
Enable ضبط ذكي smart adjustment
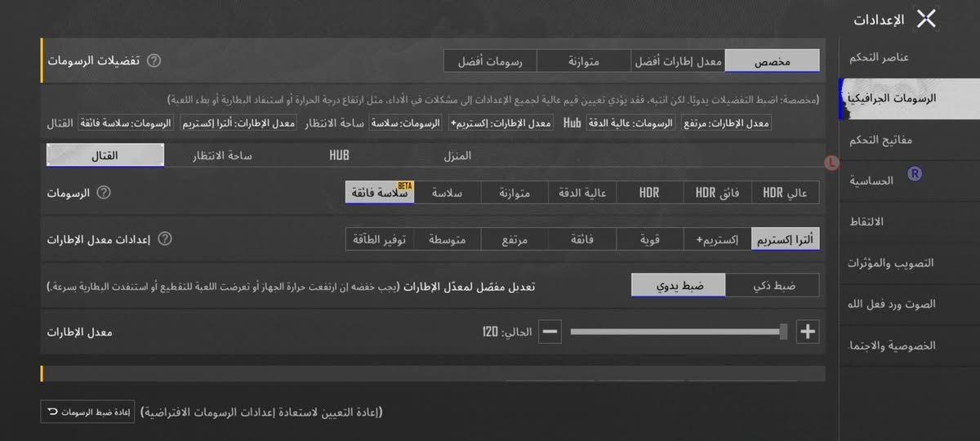773,286
